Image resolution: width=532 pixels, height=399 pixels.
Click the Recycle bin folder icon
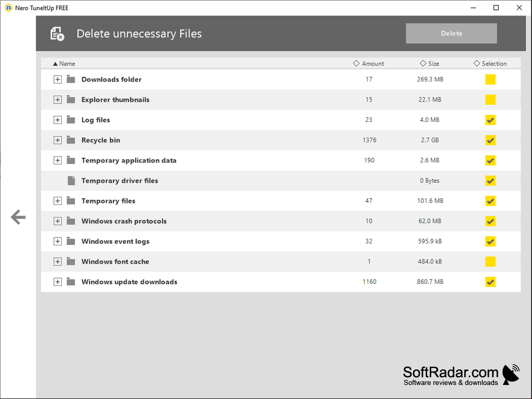click(x=71, y=140)
